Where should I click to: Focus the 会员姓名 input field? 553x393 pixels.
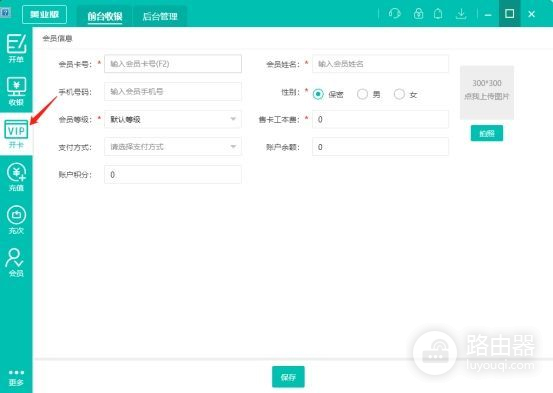tap(380, 64)
